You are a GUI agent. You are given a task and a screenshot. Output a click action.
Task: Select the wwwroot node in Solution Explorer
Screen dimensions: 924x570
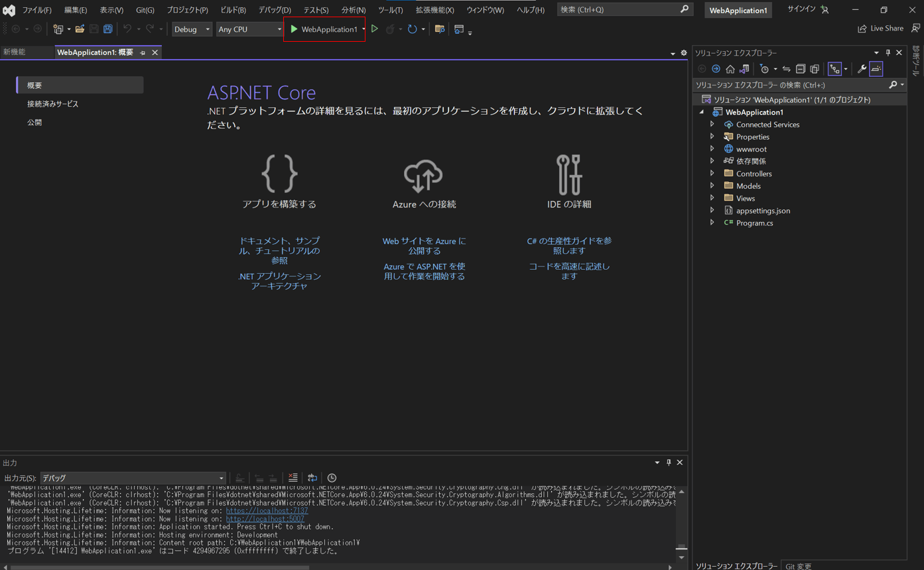pos(751,149)
